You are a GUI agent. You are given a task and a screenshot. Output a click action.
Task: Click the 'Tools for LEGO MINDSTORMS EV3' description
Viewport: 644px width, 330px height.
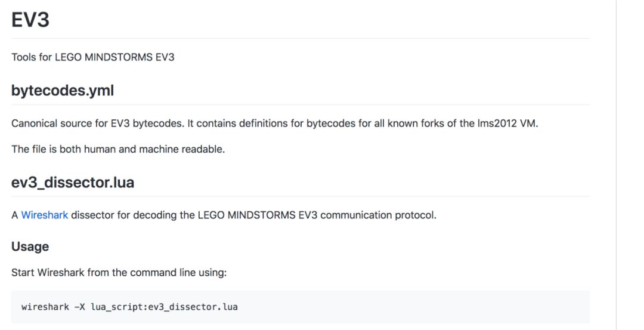(93, 57)
